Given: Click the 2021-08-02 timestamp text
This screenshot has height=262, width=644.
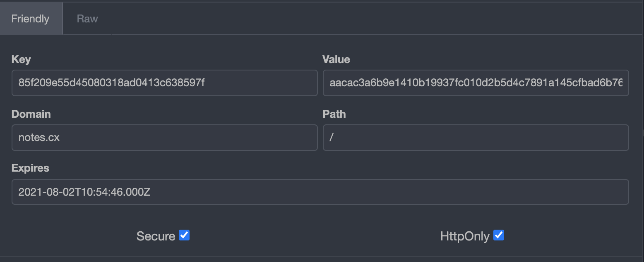Looking at the screenshot, I should 84,192.
